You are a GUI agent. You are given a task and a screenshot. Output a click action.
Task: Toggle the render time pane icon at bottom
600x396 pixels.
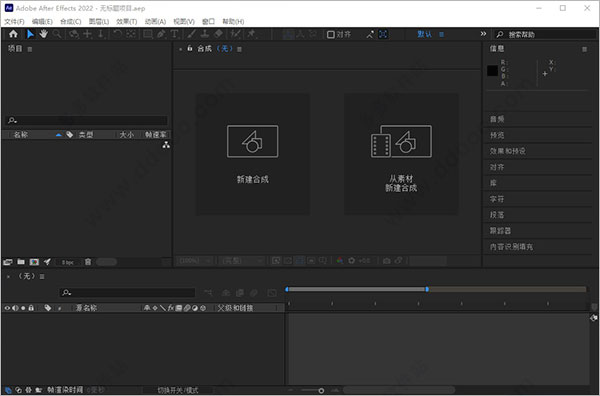click(38, 390)
